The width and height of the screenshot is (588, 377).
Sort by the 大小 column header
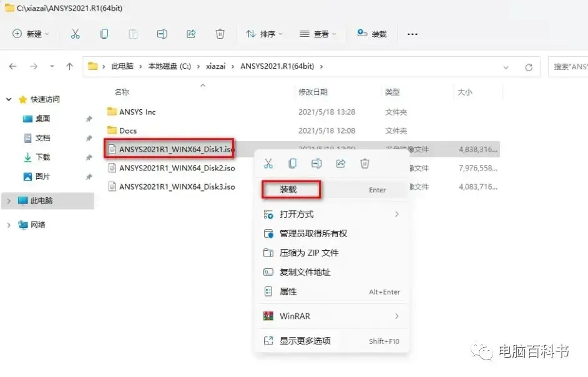click(x=464, y=92)
